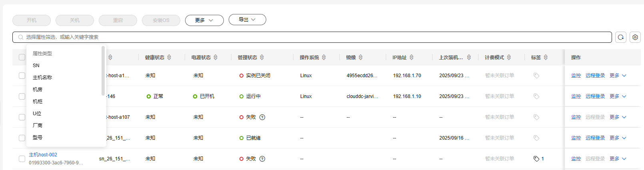Sort by 标签 column sort icon

pos(546,58)
